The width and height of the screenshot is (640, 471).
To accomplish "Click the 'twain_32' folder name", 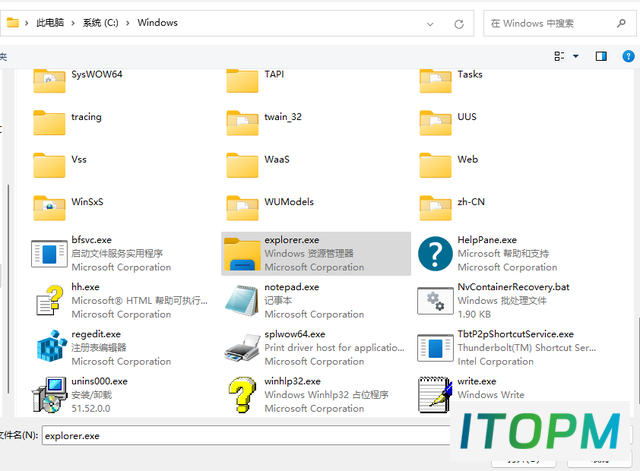I will [x=283, y=117].
